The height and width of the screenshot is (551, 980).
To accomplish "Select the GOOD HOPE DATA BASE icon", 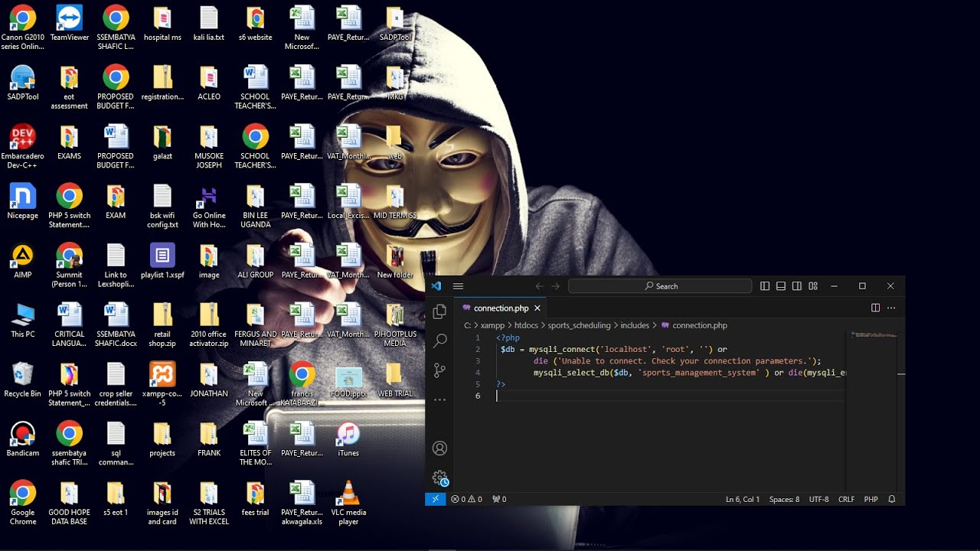I will pos(69,503).
